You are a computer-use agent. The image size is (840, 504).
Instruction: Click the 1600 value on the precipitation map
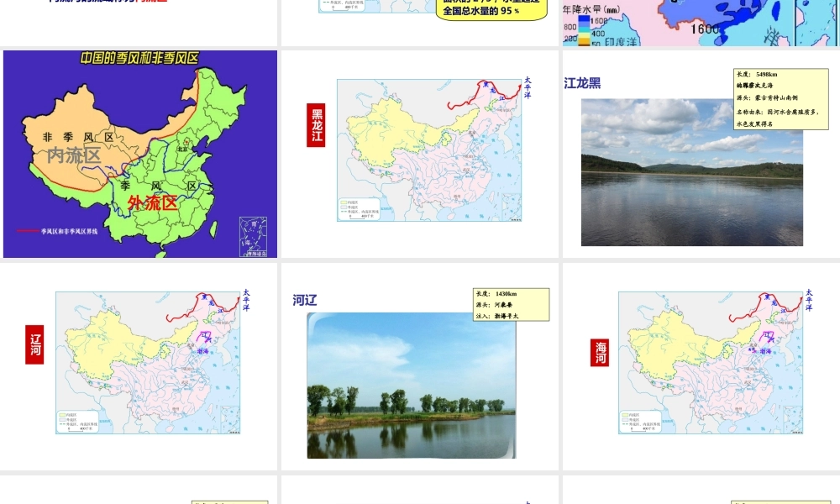point(705,29)
